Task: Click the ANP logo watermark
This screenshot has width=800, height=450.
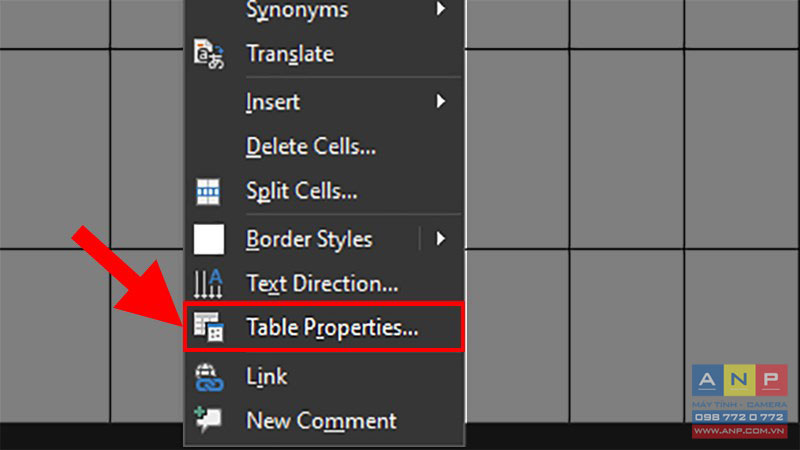Action: coord(739,380)
